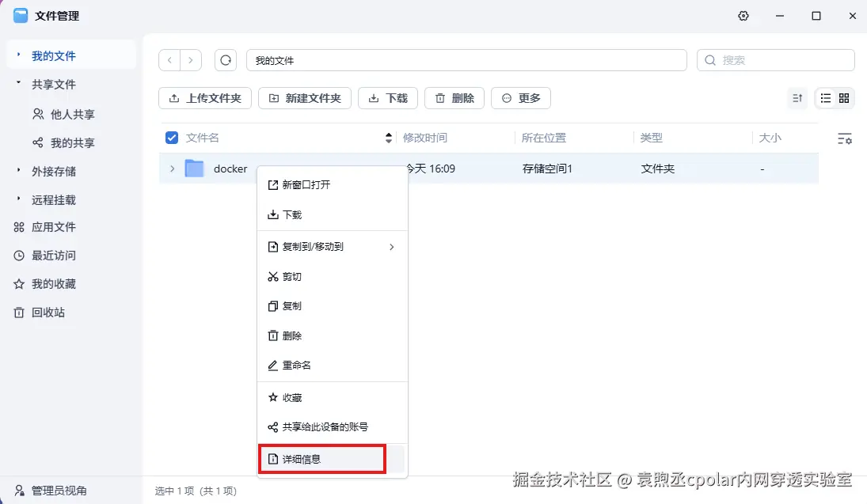Choose 共享给此设备的账号 in context menu
Screen dimensions: 867x504
point(333,427)
